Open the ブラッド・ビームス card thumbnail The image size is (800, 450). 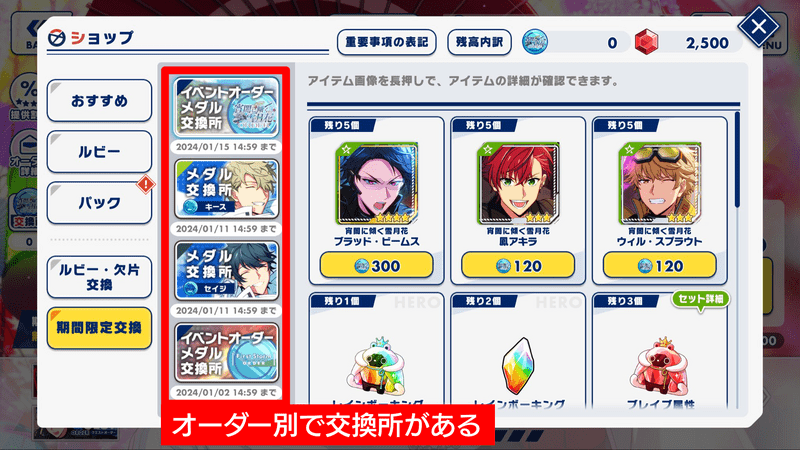coord(376,184)
